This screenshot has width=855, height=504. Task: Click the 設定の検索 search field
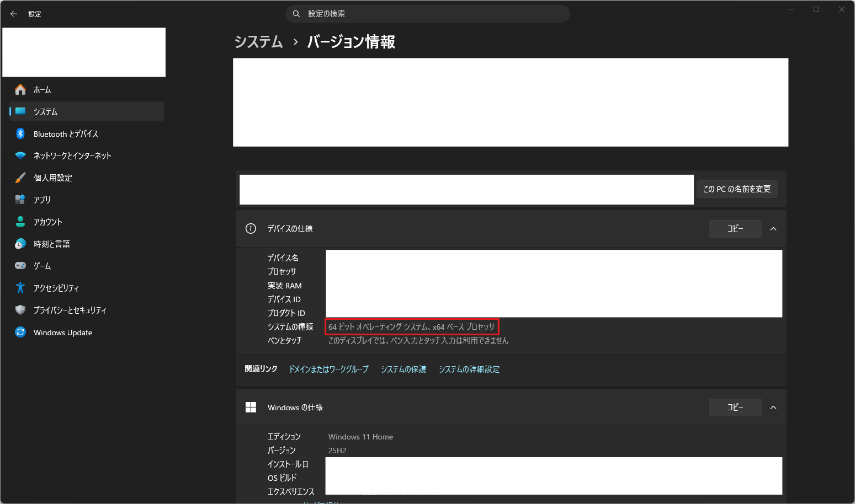428,14
